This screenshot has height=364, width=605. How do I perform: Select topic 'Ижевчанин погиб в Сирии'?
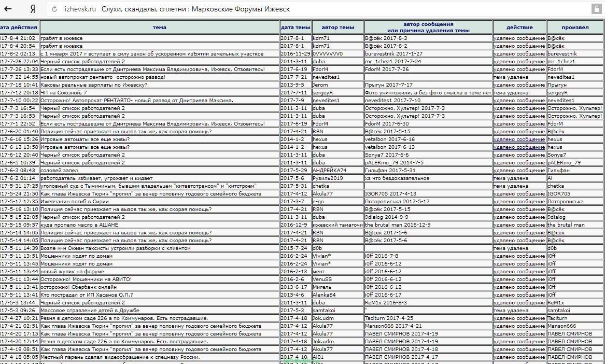pos(75,202)
